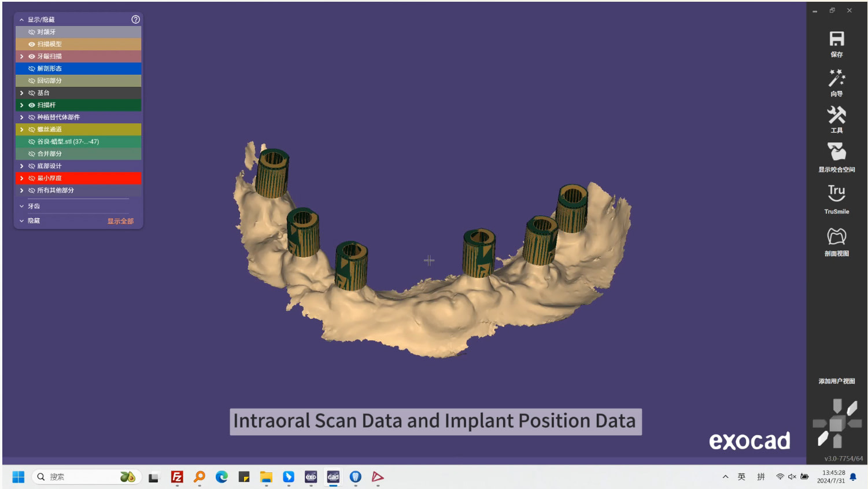Collapse the 显示/隐藏 panel header

(21, 19)
